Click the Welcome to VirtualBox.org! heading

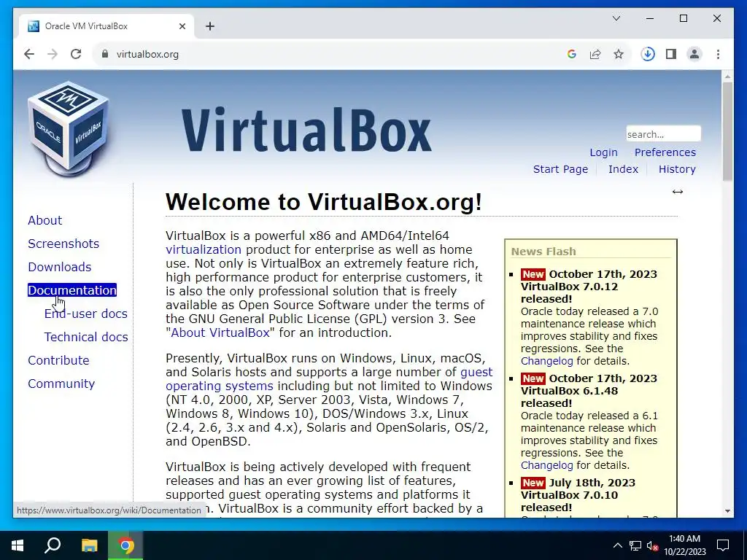324,202
